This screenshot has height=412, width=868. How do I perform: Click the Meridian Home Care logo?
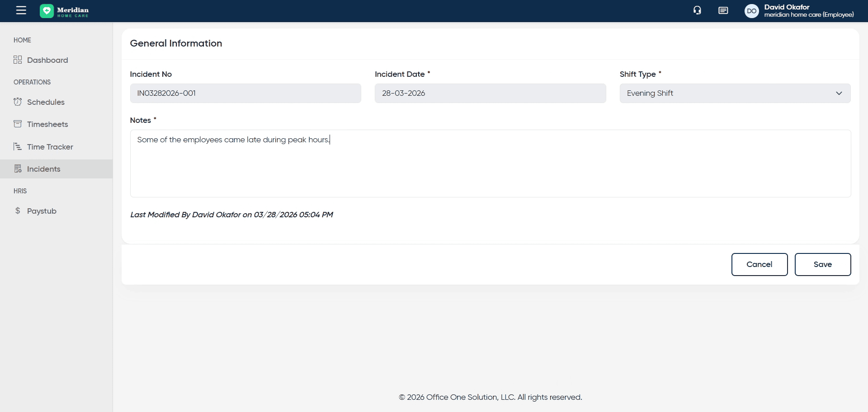pyautogui.click(x=64, y=11)
